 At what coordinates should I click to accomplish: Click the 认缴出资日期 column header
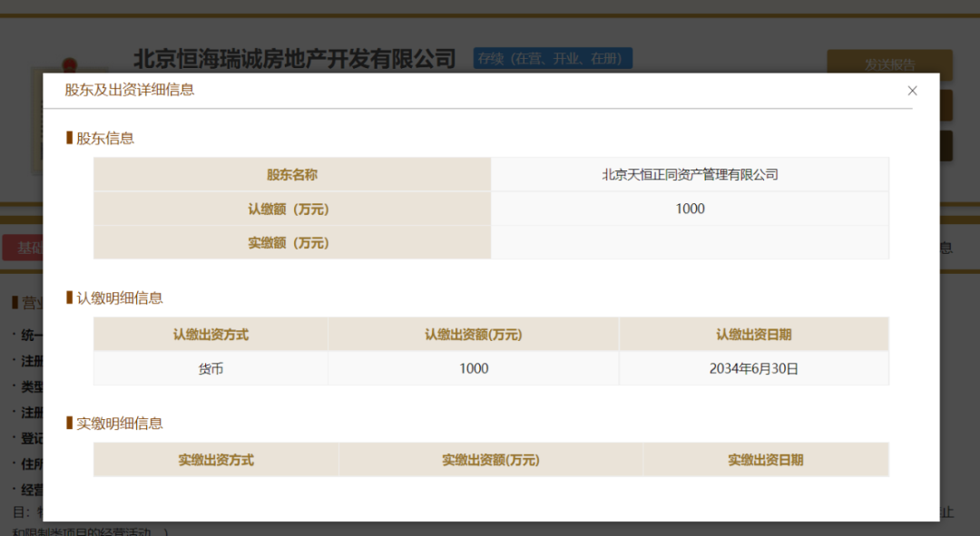754,335
